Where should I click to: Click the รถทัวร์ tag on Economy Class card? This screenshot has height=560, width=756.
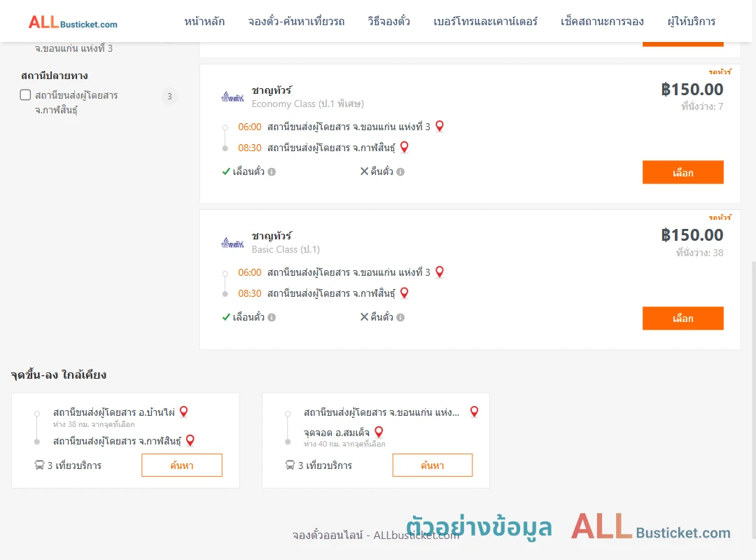tap(720, 72)
